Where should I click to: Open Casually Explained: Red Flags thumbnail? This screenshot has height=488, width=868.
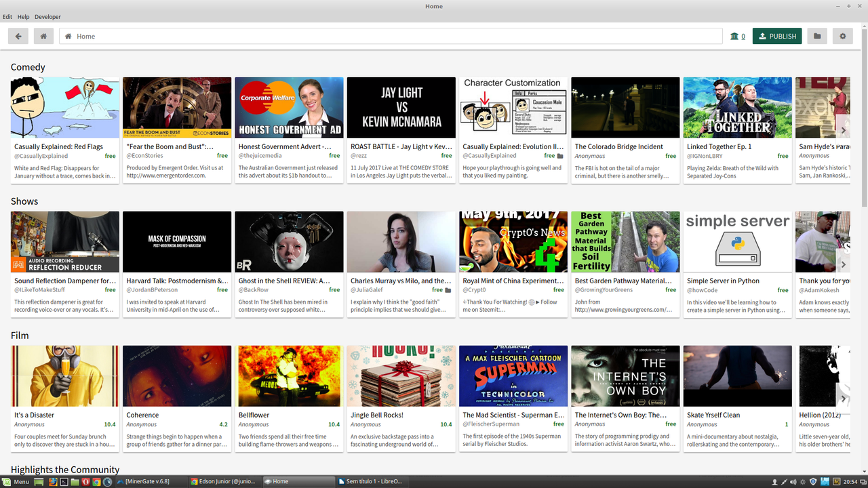[65, 108]
